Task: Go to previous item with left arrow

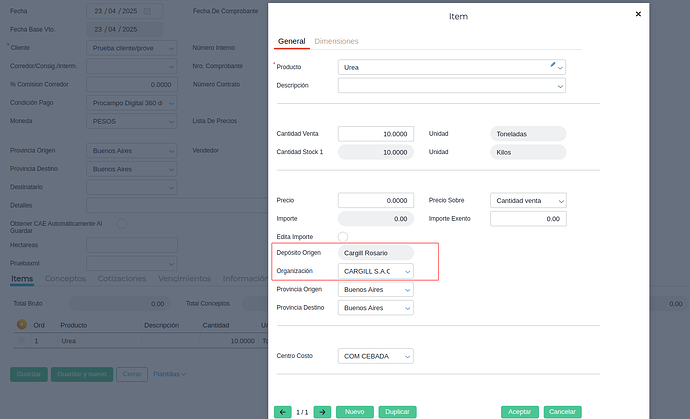Action: click(x=282, y=411)
